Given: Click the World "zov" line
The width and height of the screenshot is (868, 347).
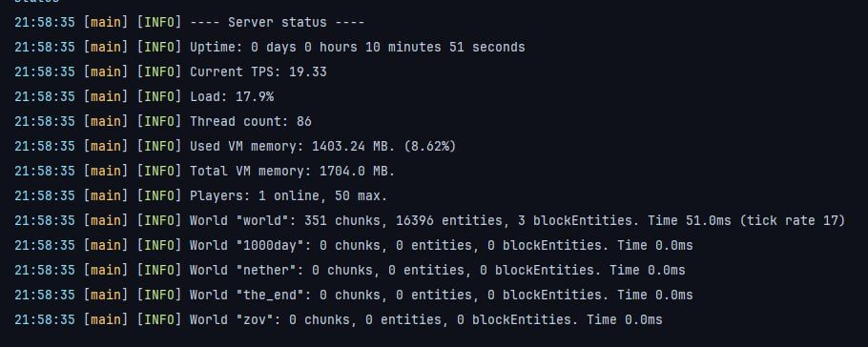Looking at the screenshot, I should pos(339,320).
